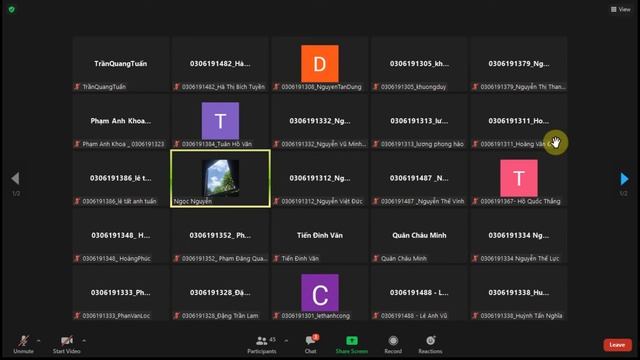The width and height of the screenshot is (640, 360).
Task: Select Ngoc Nguyễn's video thumbnail
Action: click(220, 178)
